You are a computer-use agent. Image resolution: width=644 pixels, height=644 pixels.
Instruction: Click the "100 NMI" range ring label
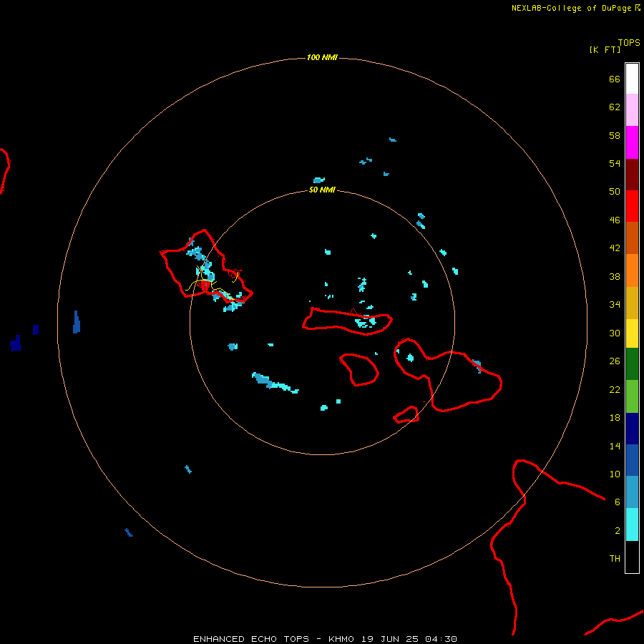coord(322,57)
